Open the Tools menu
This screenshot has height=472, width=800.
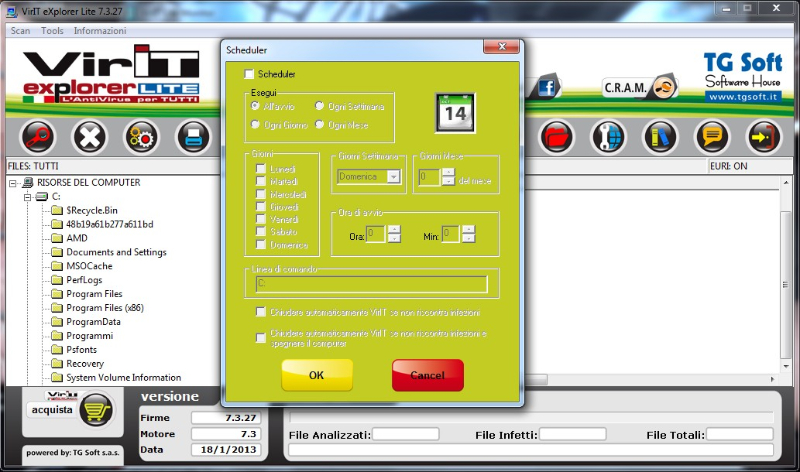[x=52, y=31]
